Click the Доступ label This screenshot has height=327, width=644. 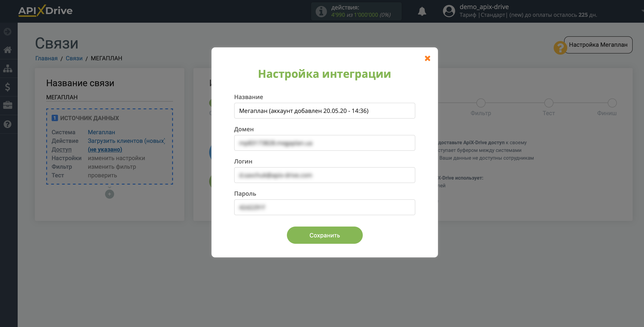coord(62,149)
